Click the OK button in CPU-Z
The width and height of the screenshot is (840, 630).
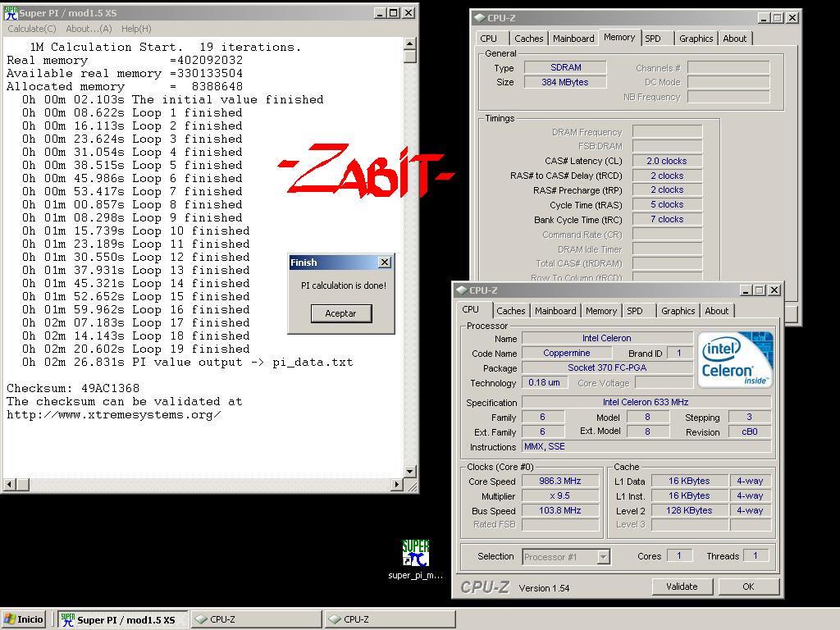click(748, 587)
